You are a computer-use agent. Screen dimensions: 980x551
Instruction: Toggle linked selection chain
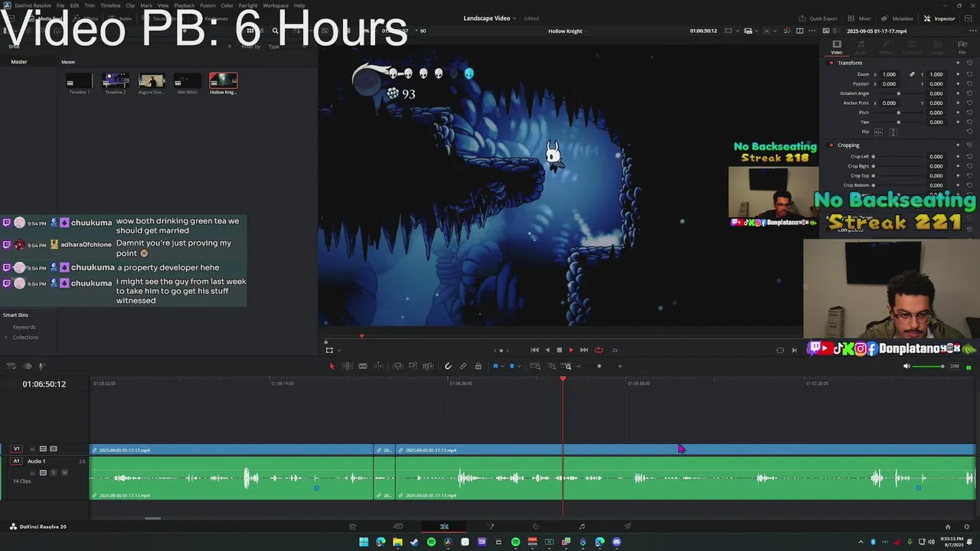pyautogui.click(x=463, y=366)
